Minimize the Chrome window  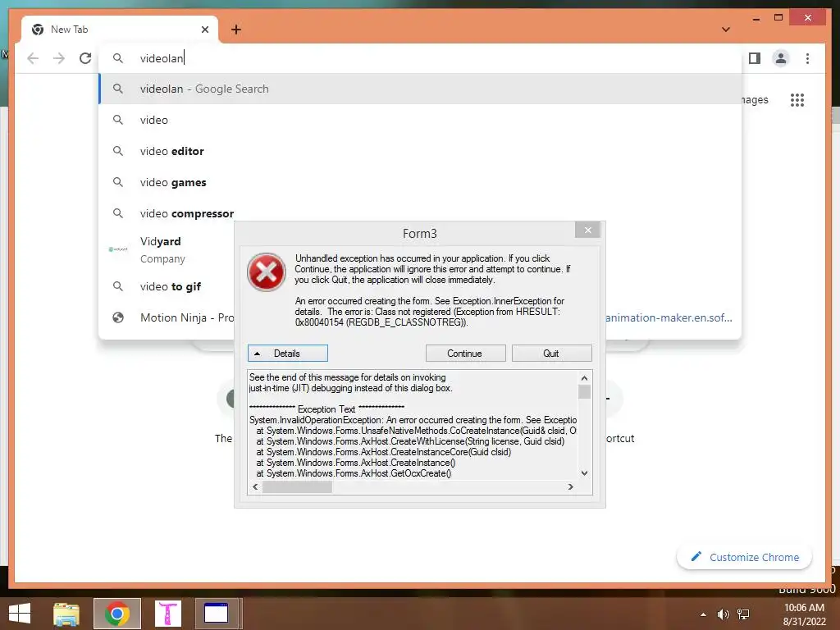click(756, 18)
